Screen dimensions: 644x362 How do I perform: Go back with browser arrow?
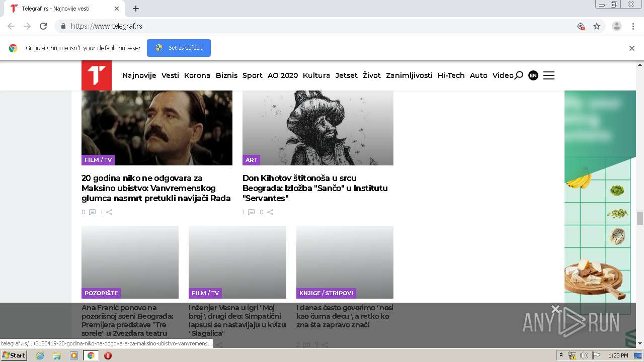pyautogui.click(x=11, y=26)
